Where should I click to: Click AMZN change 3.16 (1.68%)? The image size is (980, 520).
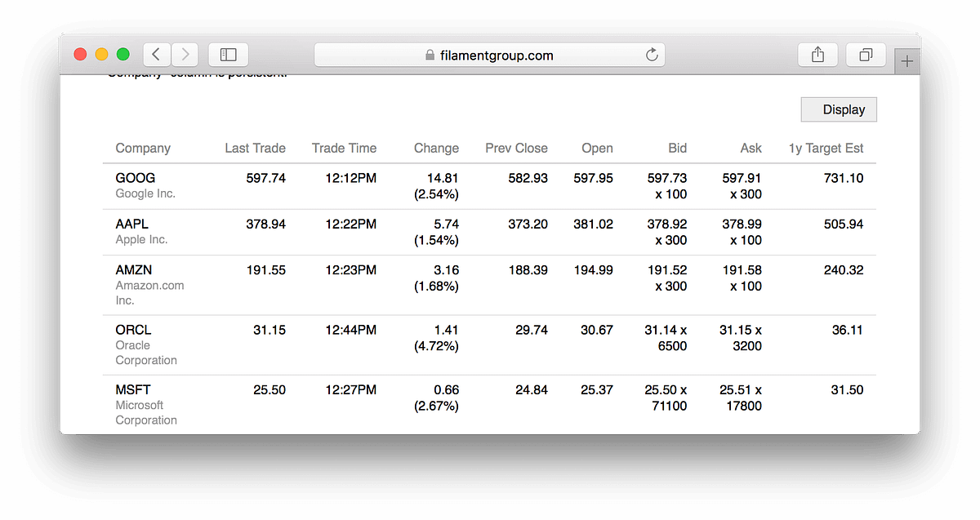pyautogui.click(x=437, y=278)
